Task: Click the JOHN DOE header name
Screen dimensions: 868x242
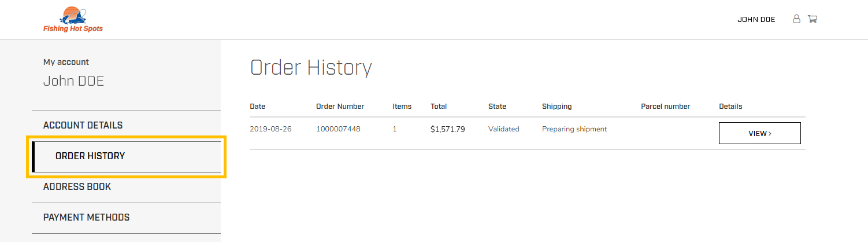Action: pos(756,20)
